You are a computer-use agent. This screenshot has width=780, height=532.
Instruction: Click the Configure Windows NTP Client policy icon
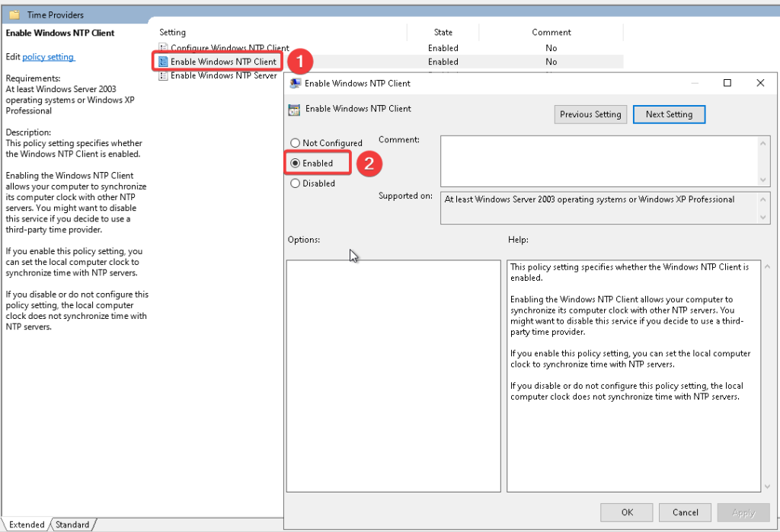[163, 48]
